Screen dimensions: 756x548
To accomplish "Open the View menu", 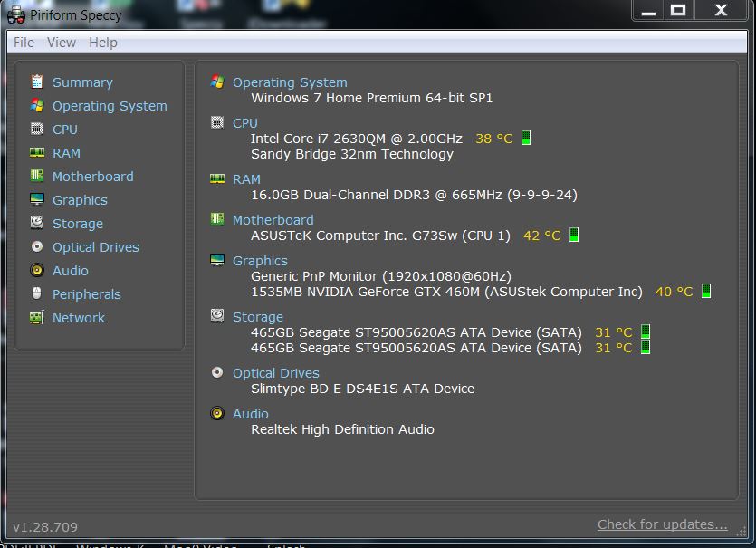I will pos(62,43).
